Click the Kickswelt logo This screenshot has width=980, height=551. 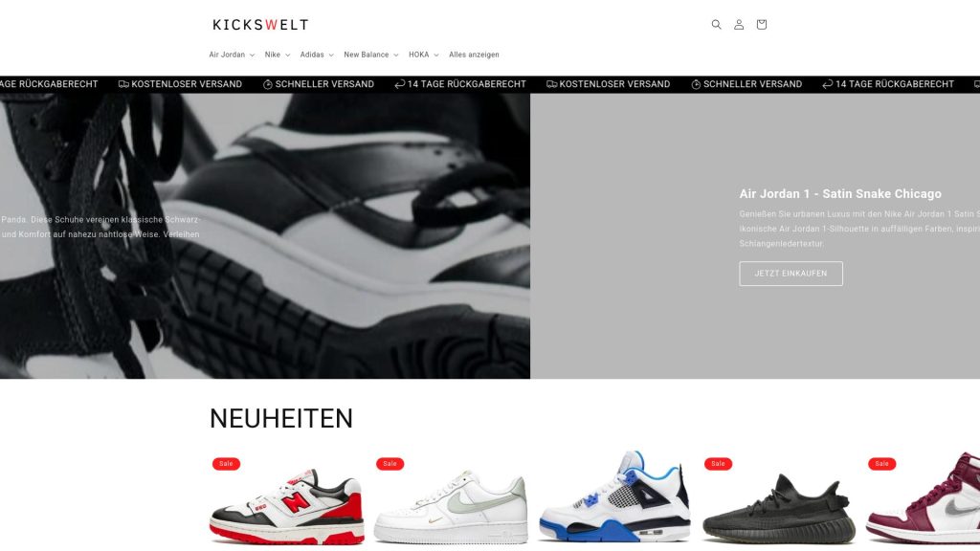pyautogui.click(x=260, y=24)
